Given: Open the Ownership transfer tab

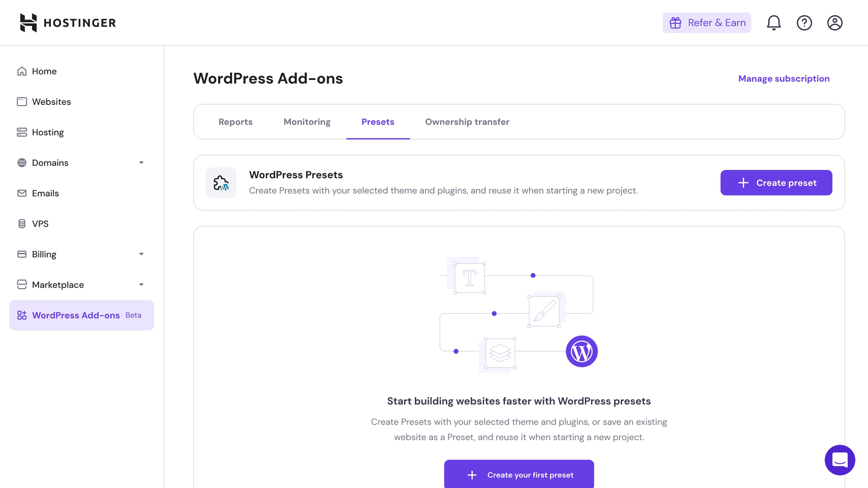Looking at the screenshot, I should [467, 122].
